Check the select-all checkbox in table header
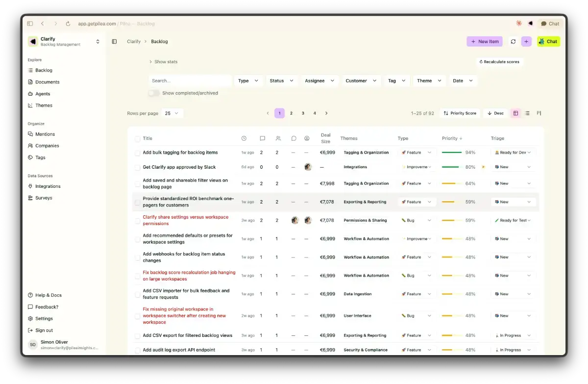The height and width of the screenshot is (384, 588). pos(138,139)
